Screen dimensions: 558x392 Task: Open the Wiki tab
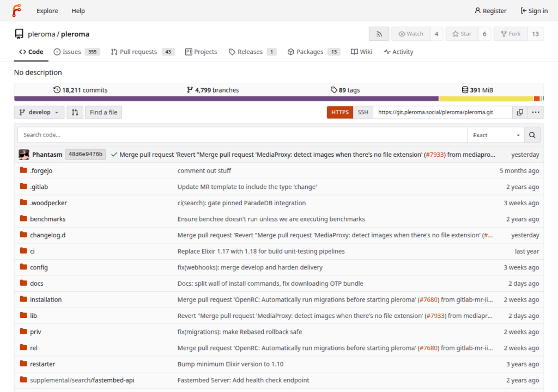pos(361,52)
